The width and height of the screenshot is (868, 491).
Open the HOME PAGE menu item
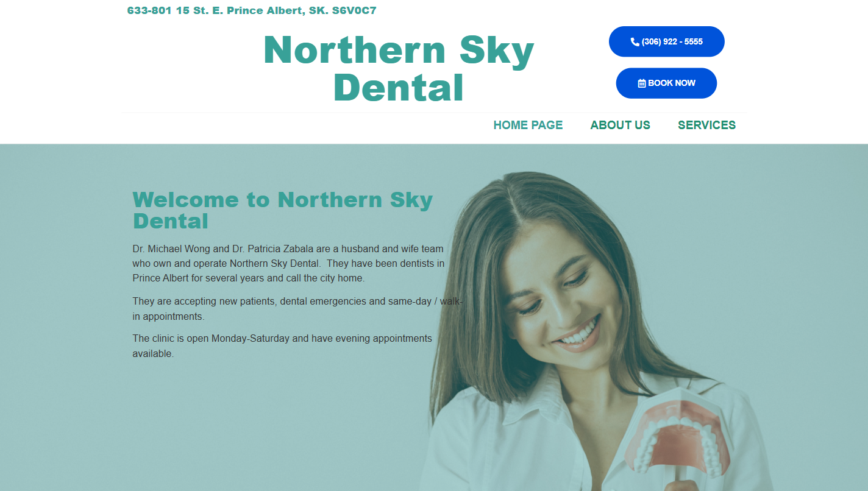tap(528, 125)
